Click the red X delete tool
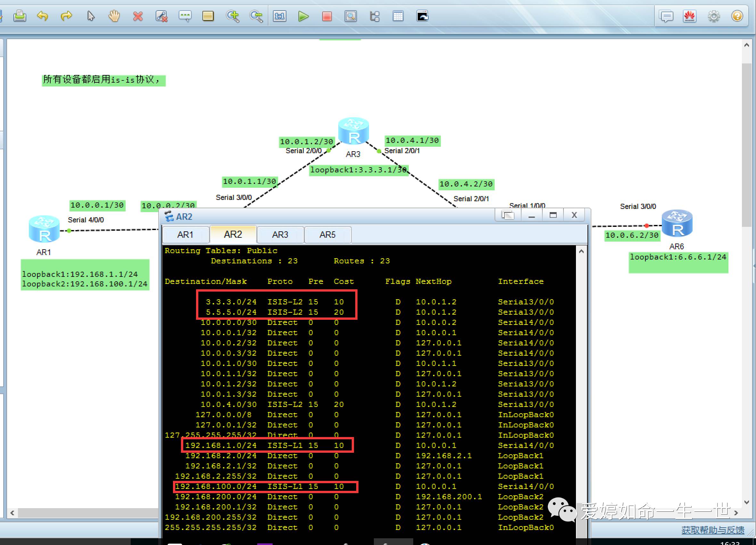756x545 pixels. 138,16
